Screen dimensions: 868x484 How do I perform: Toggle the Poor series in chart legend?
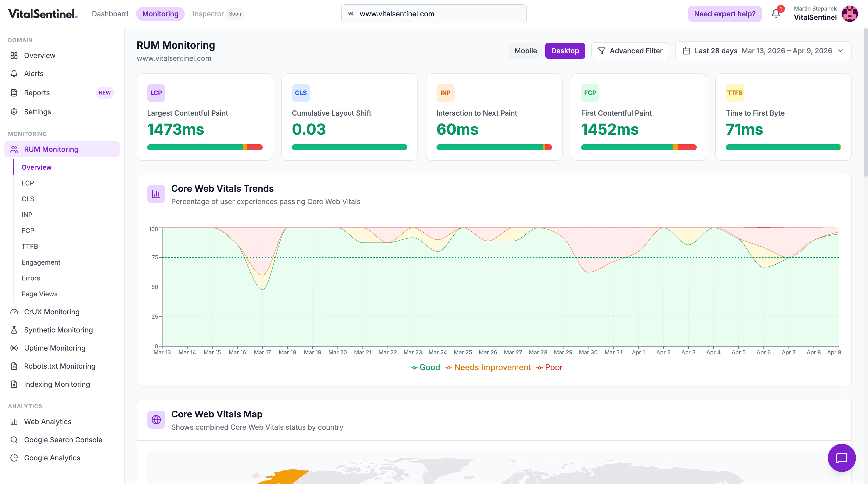coord(549,367)
